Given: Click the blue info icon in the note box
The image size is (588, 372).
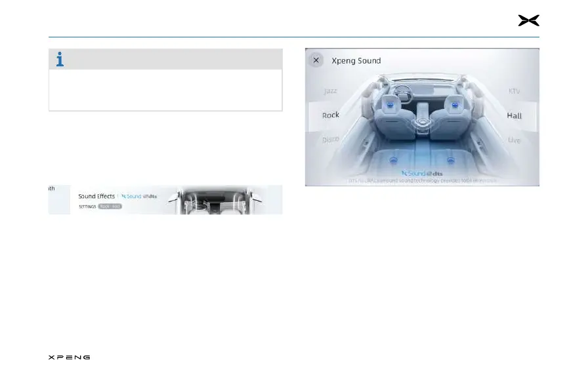Looking at the screenshot, I should 60,59.
